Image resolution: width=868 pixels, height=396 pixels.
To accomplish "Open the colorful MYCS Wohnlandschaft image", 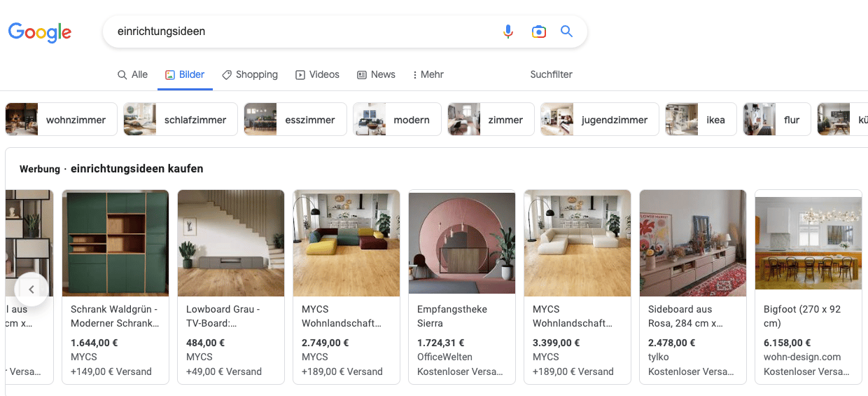I will [x=346, y=243].
